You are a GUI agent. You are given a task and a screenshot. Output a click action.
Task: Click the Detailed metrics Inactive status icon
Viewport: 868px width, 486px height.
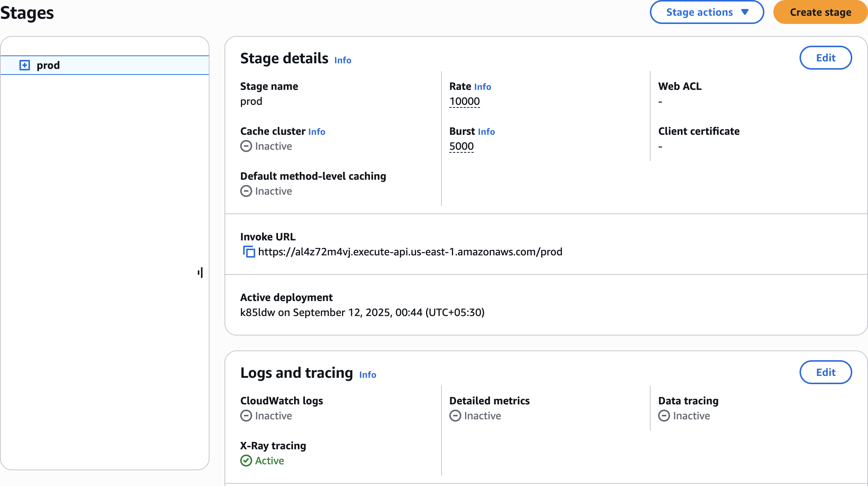tap(455, 416)
